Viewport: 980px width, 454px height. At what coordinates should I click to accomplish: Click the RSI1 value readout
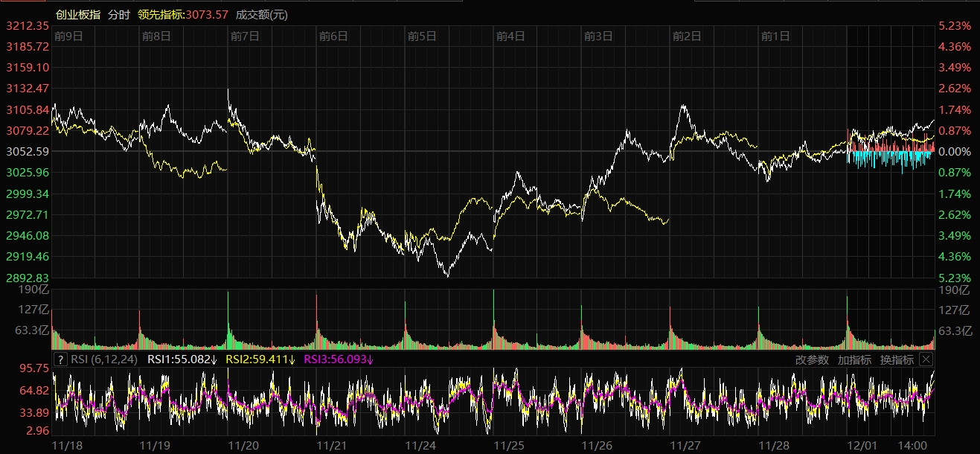(x=182, y=359)
